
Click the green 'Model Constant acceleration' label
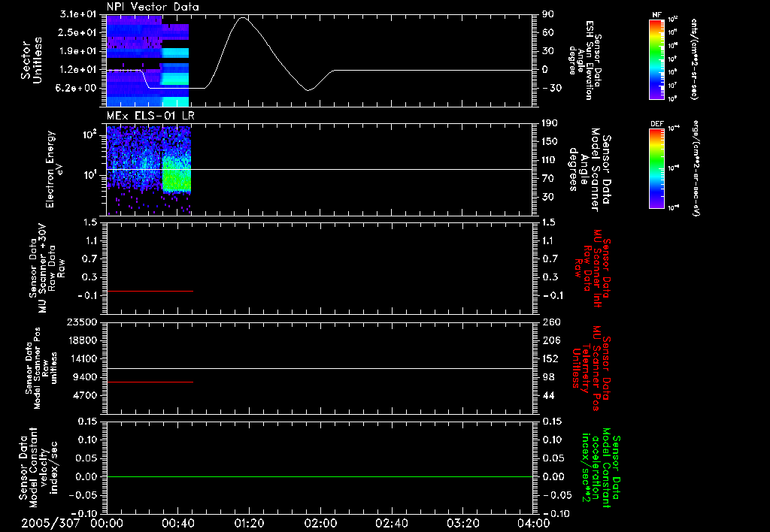[x=600, y=467]
